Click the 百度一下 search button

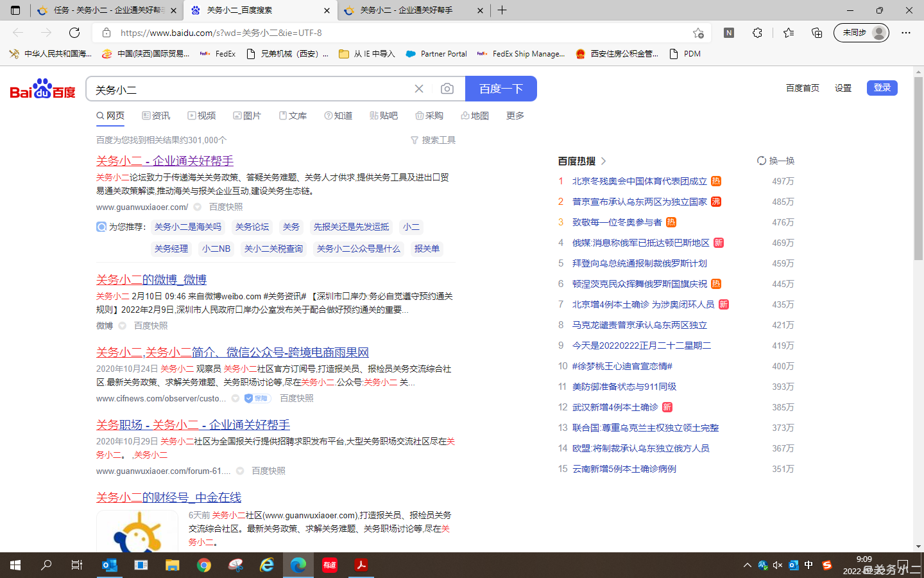point(501,89)
